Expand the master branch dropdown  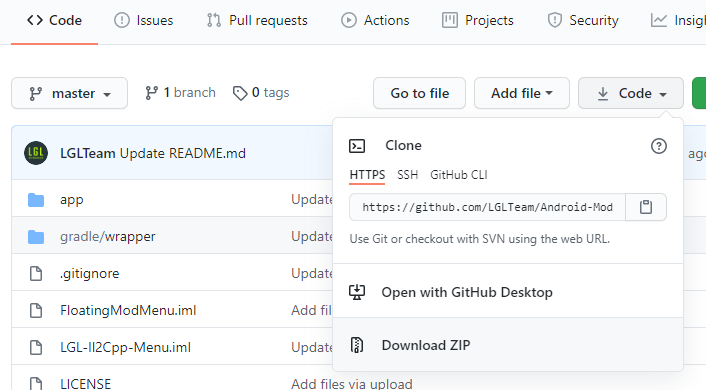[69, 93]
